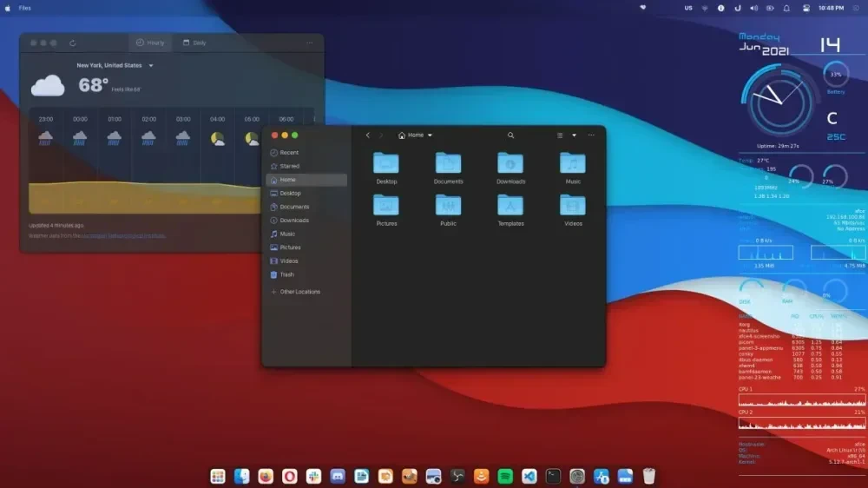Open the notifications bell in top bar
Viewport: 868px width, 488px height.
786,9
